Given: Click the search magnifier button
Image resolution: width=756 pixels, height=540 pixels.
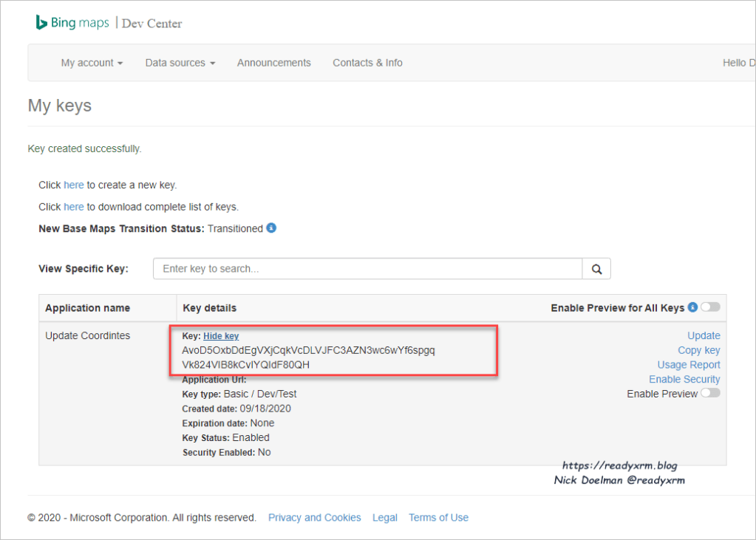Looking at the screenshot, I should coord(596,269).
